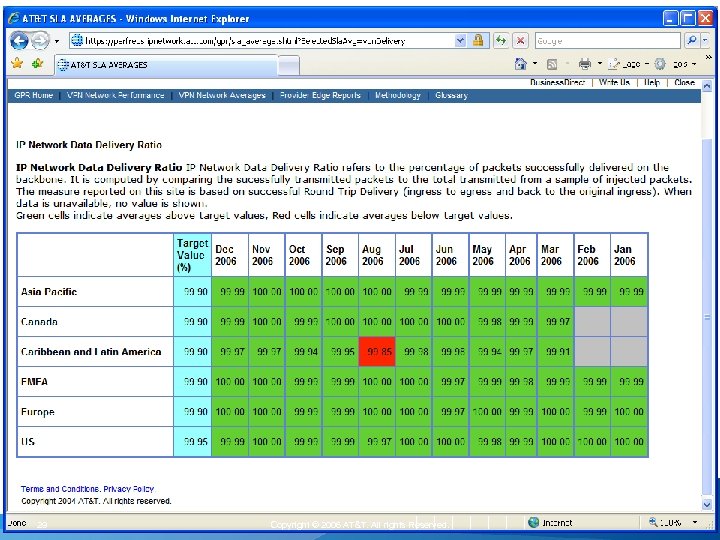This screenshot has width=720, height=540.
Task: Open the search provider dropdown arrow
Action: pos(705,40)
